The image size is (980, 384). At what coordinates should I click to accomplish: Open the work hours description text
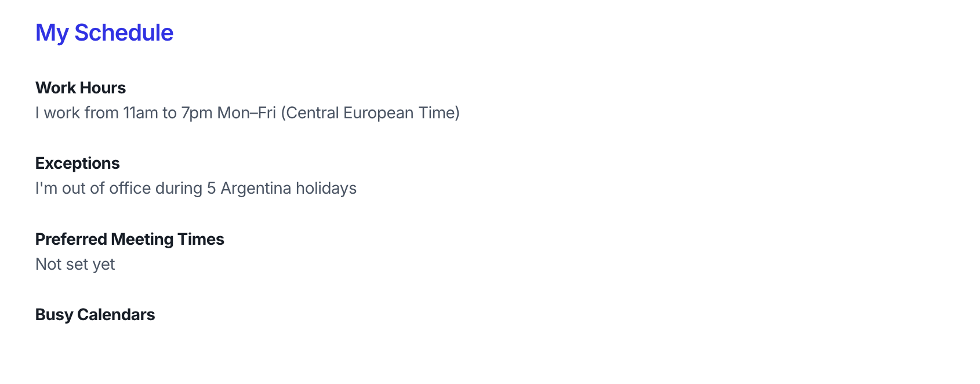coord(248,113)
